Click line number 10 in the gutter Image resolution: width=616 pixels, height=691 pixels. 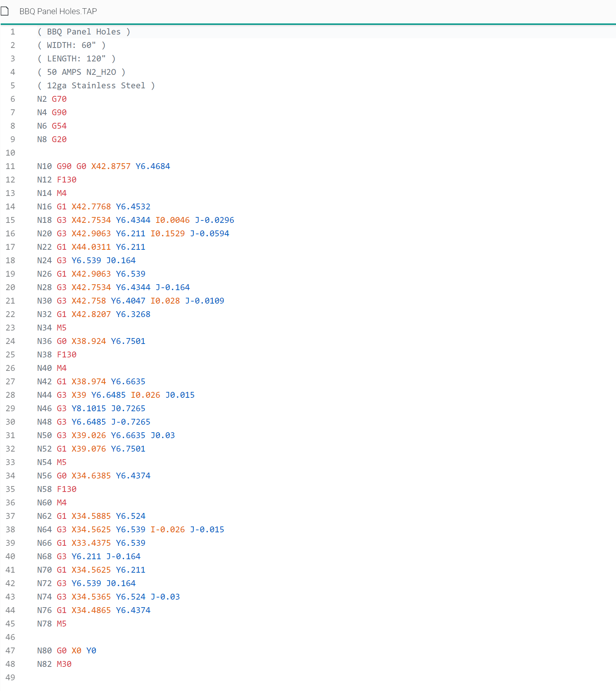click(10, 153)
